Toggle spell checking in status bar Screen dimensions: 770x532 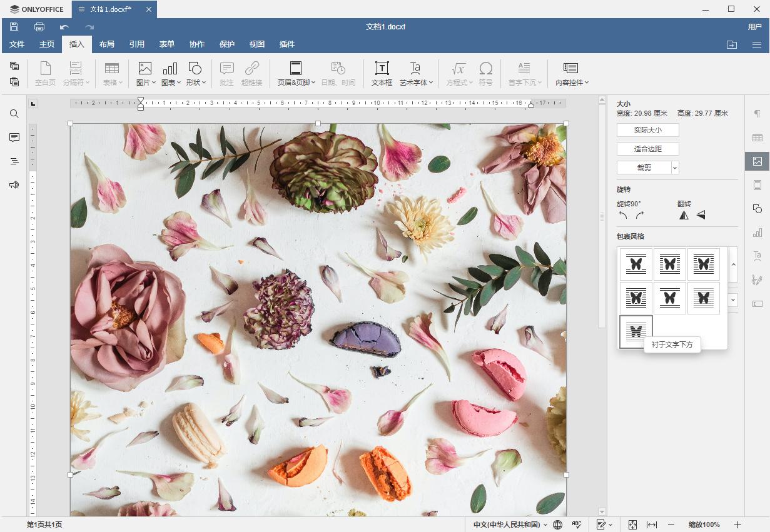pyautogui.click(x=577, y=524)
